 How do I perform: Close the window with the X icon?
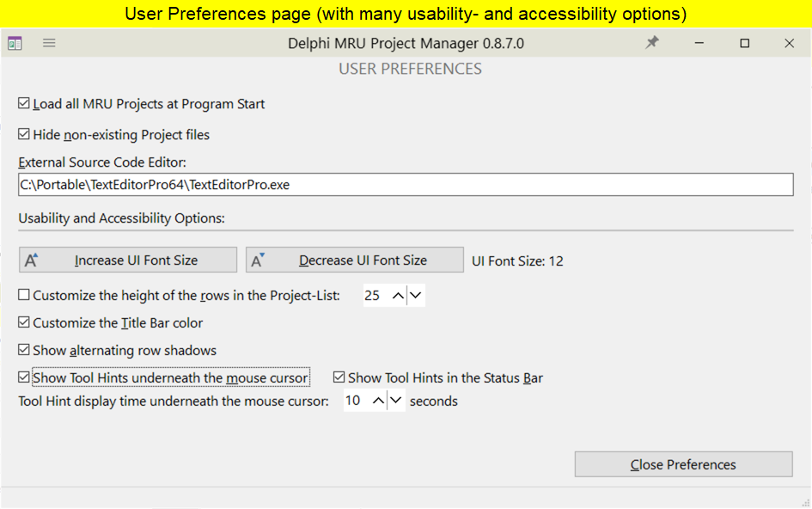[790, 43]
